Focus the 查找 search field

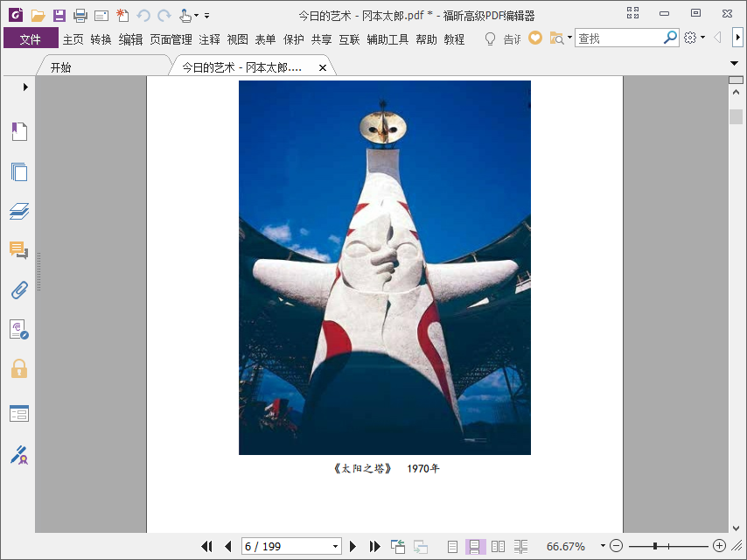(x=618, y=38)
